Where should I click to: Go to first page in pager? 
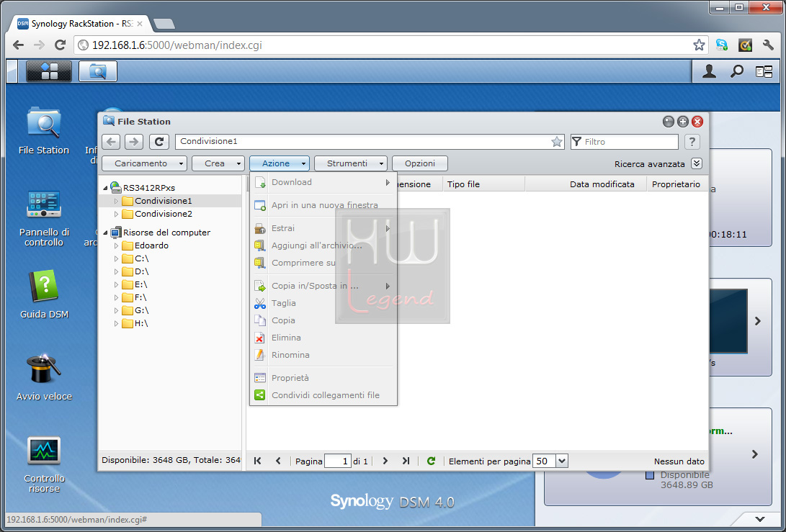coord(258,461)
